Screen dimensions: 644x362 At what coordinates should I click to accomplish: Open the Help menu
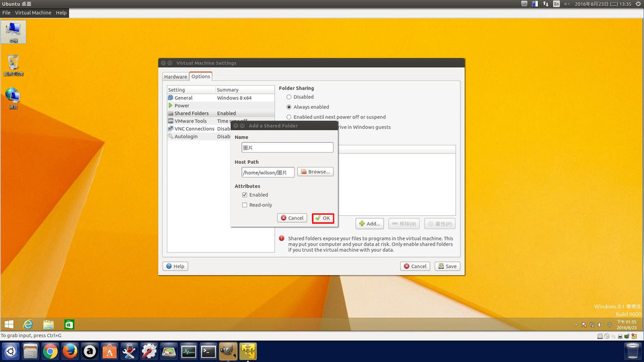pyautogui.click(x=61, y=13)
